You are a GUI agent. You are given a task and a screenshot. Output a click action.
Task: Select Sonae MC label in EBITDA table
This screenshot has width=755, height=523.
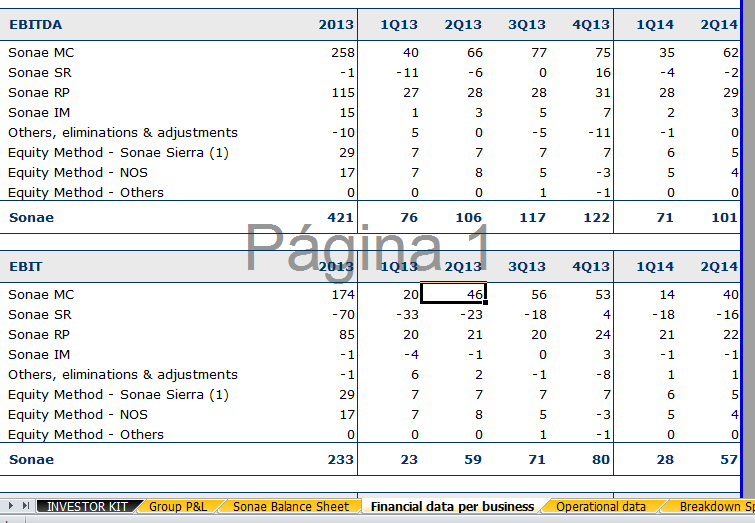(41, 52)
